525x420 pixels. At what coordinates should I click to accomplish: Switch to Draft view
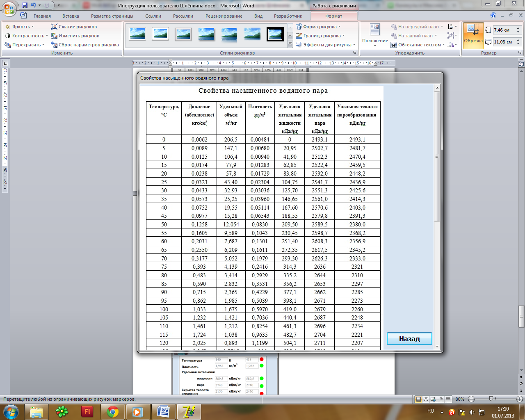coord(448,399)
